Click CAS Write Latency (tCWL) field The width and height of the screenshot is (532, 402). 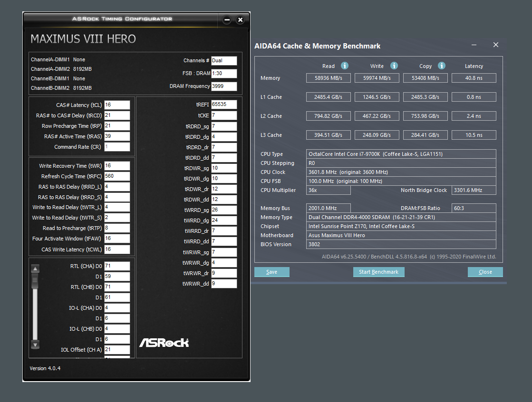point(117,249)
